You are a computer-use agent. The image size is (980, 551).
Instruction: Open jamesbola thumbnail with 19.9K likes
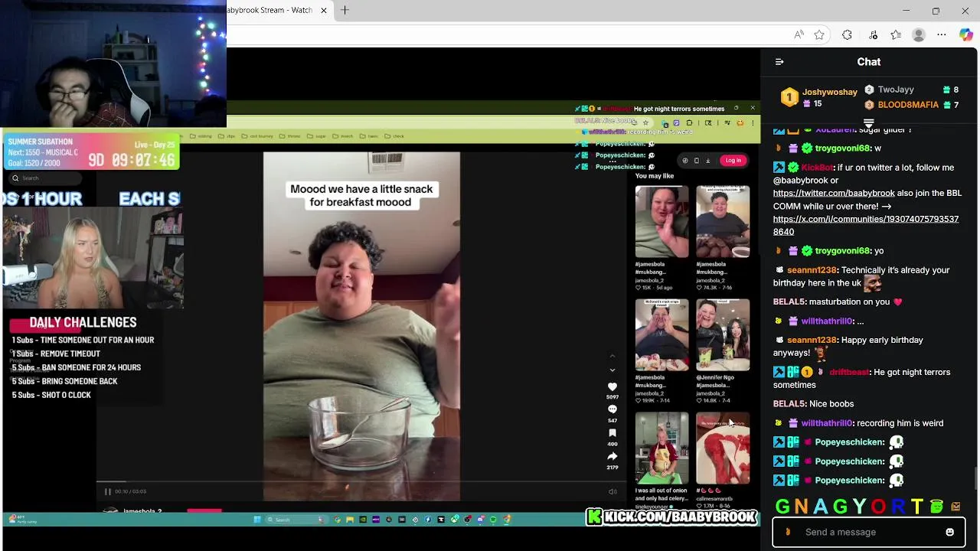point(661,335)
